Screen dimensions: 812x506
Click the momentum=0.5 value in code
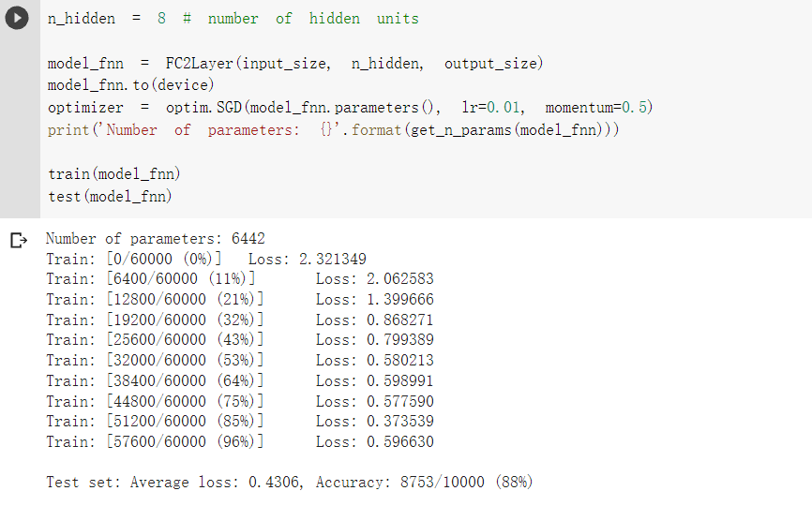[x=598, y=108]
